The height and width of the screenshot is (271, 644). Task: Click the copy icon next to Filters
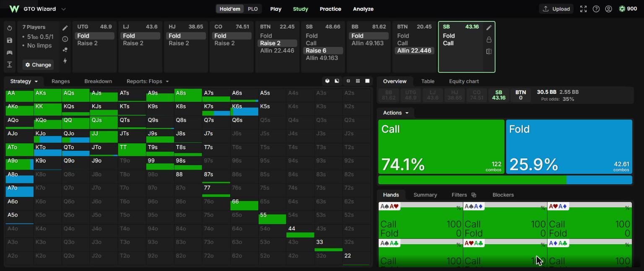click(x=474, y=195)
